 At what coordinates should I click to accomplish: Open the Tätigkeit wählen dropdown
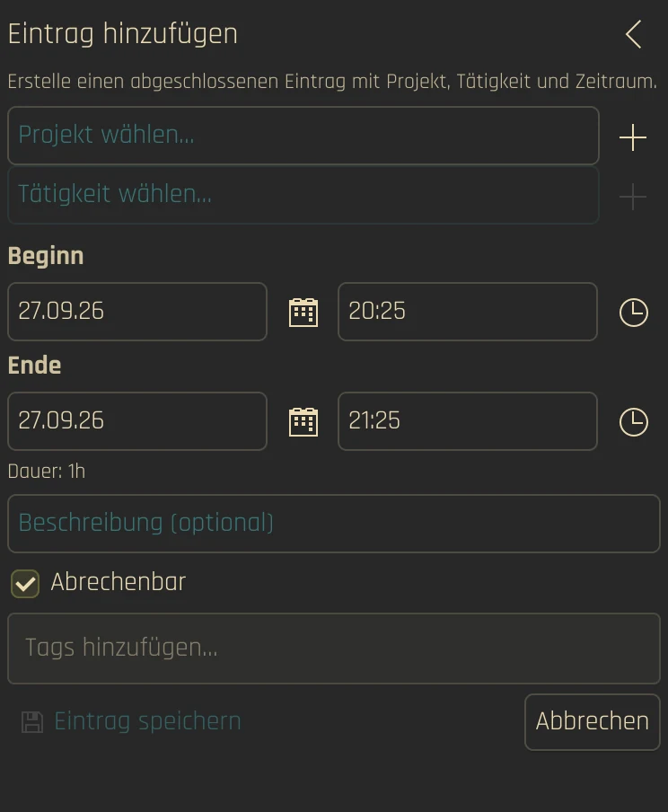[303, 195]
